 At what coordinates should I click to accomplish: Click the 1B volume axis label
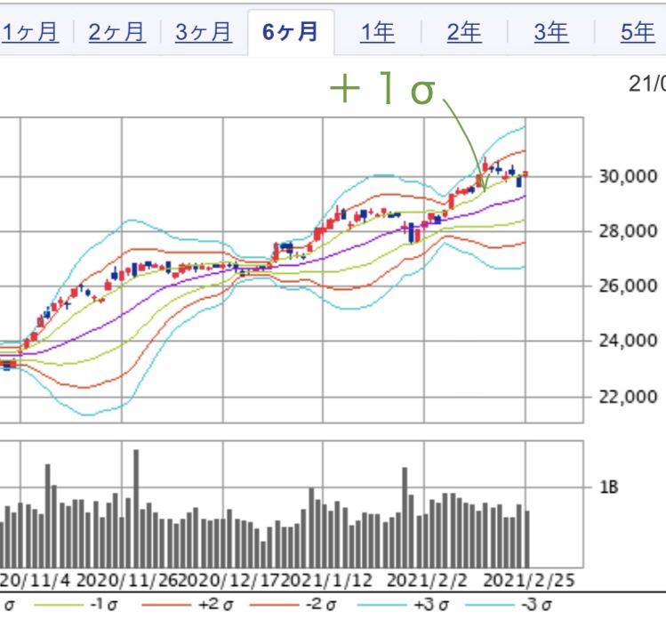pos(609,487)
